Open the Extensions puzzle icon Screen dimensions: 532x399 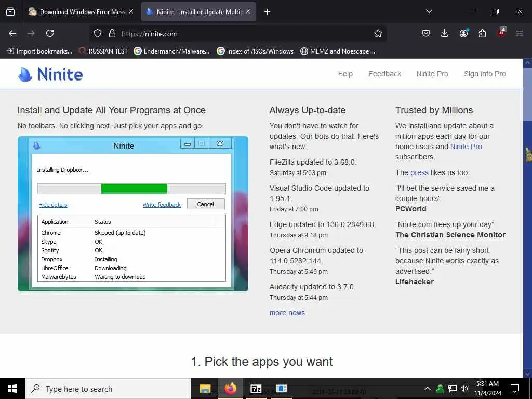[482, 33]
